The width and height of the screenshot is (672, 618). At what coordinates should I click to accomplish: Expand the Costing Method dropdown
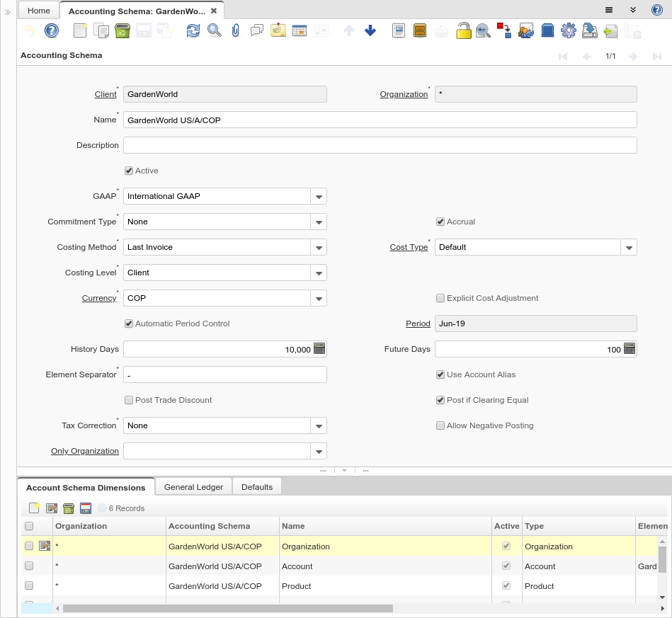[x=319, y=247]
